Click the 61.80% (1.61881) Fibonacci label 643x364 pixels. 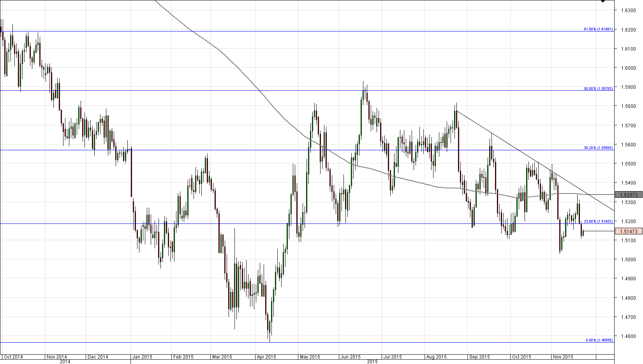point(598,29)
